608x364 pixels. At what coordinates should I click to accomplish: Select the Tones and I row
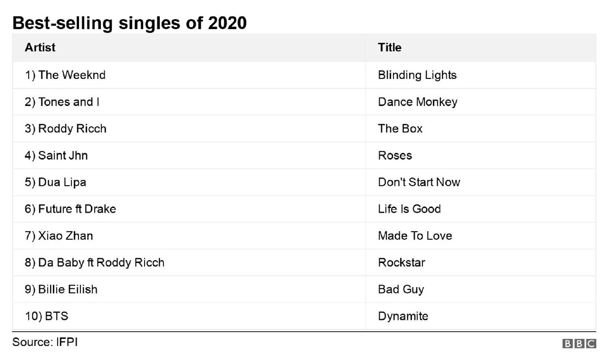[62, 102]
